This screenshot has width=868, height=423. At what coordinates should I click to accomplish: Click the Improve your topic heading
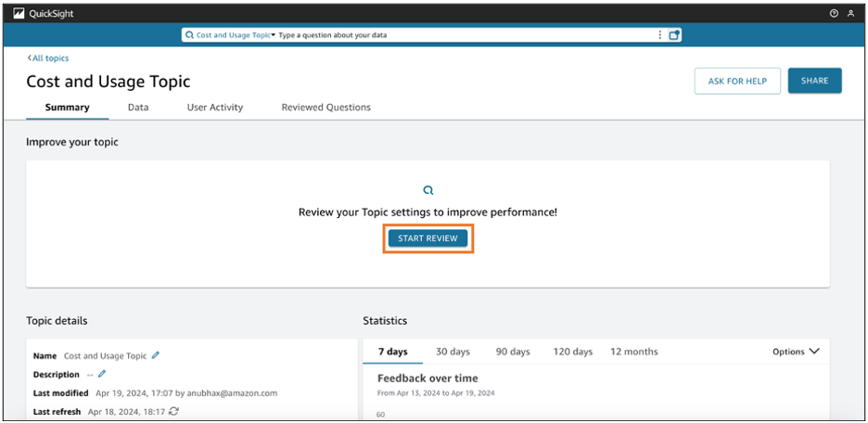coord(72,142)
